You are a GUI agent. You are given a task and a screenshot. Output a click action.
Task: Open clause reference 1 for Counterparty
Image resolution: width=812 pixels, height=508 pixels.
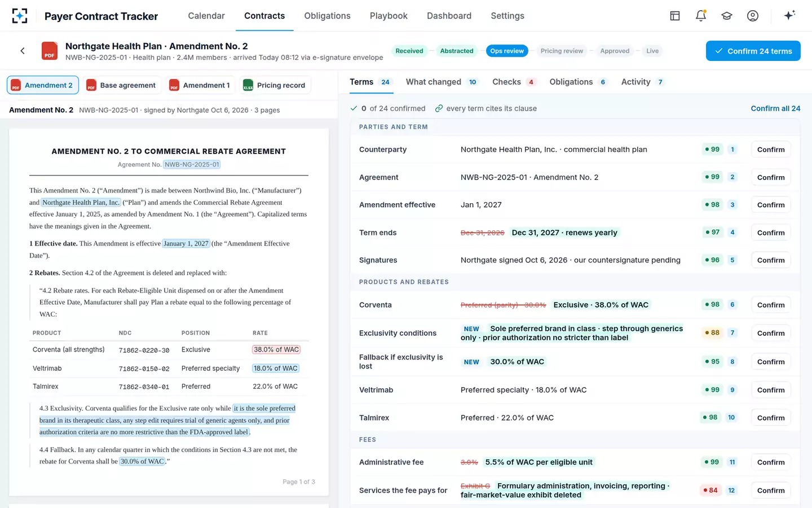[732, 150]
